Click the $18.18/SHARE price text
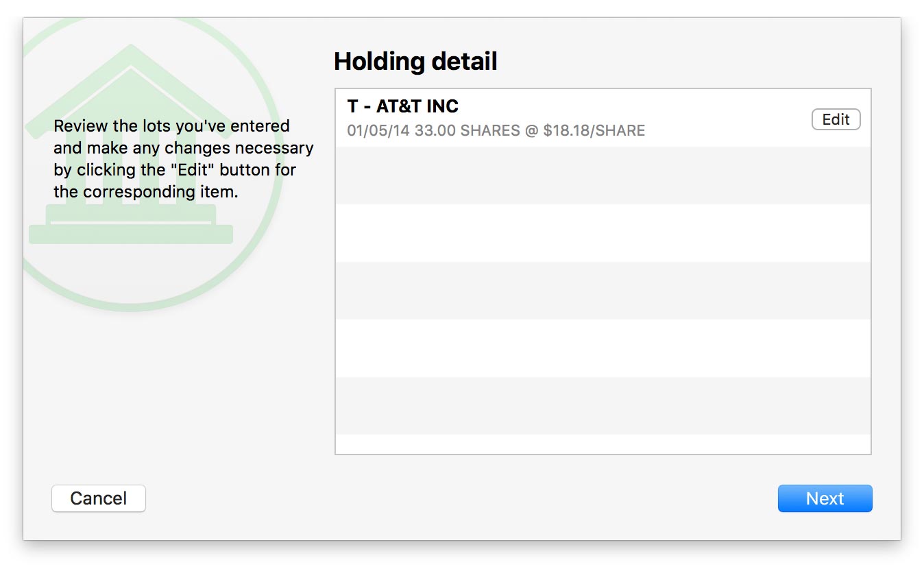This screenshot has height=569, width=924. pos(594,130)
